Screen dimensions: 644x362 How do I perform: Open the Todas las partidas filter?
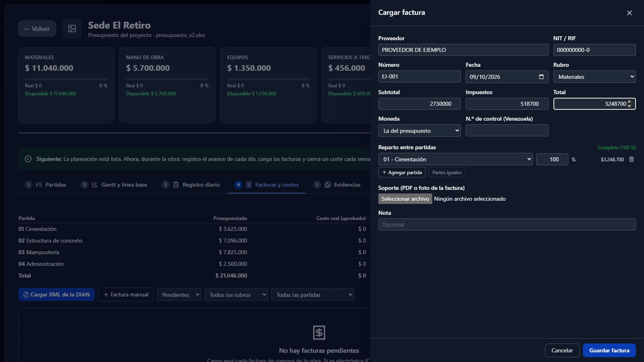click(313, 295)
